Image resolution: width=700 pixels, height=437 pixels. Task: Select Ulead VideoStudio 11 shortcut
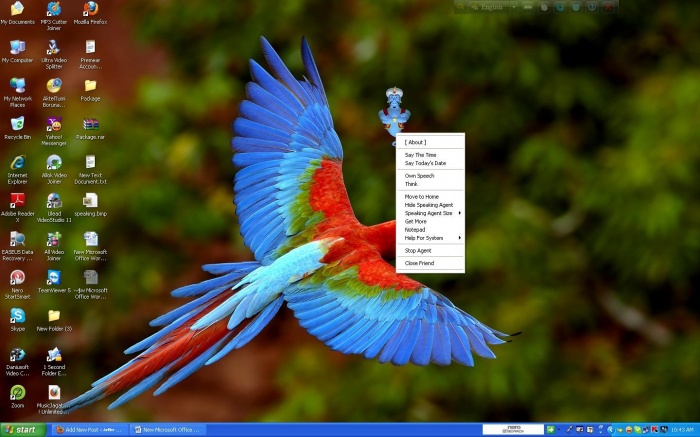click(54, 208)
